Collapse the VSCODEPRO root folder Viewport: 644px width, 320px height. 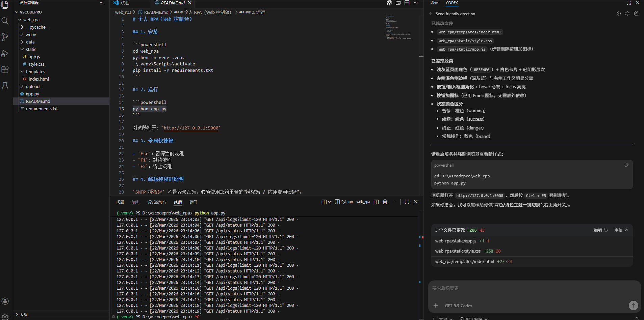(17, 12)
